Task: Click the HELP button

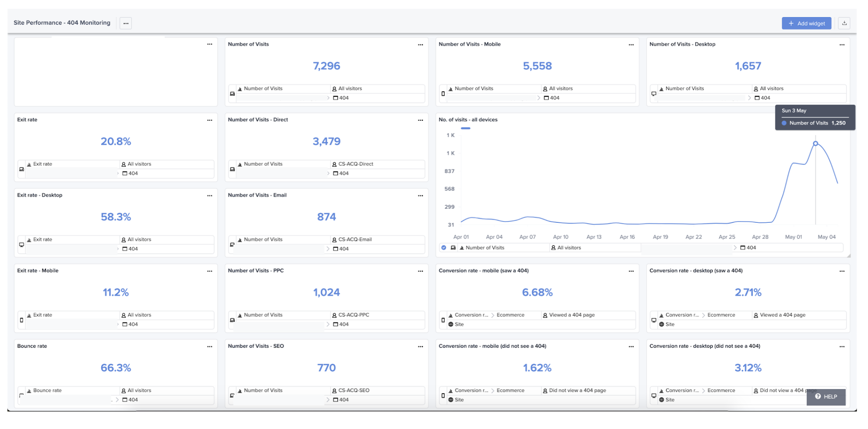Action: pos(826,397)
